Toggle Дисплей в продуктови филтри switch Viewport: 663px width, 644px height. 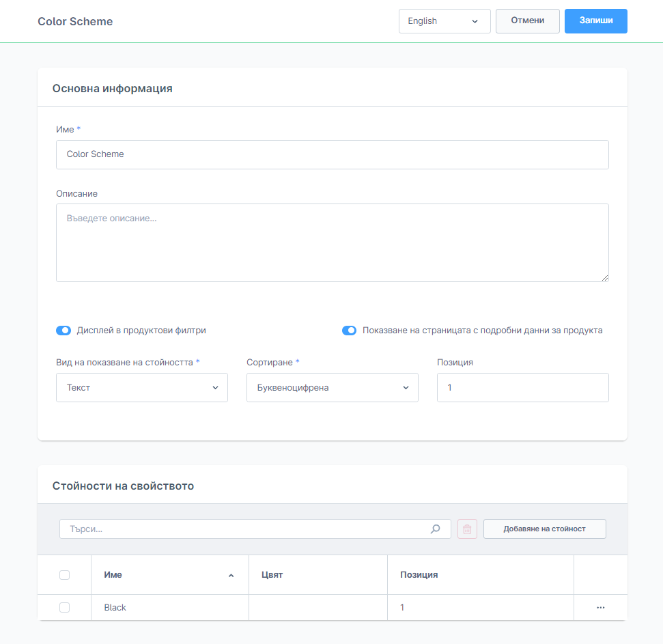64,331
